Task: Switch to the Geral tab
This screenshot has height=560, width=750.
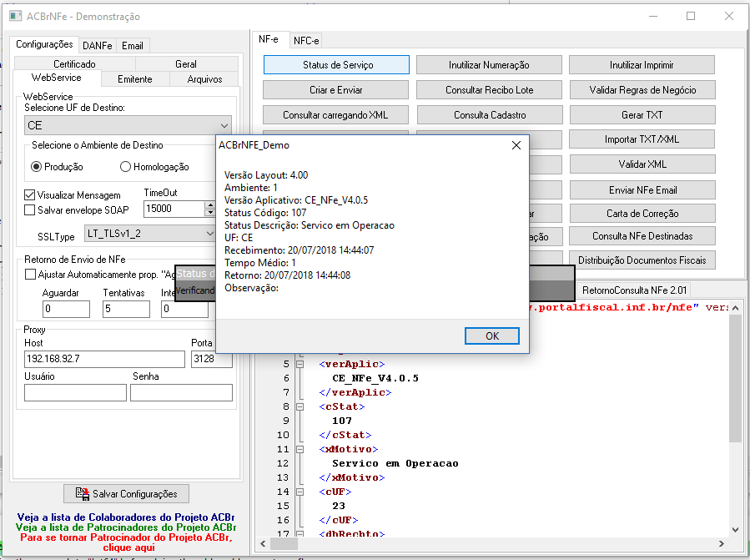Action: (x=186, y=63)
